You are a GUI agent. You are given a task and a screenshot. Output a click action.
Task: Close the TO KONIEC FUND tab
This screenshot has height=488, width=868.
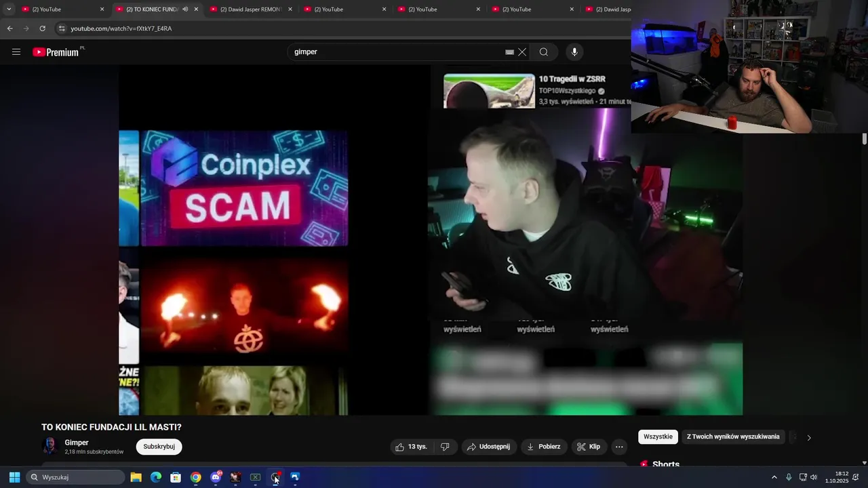coord(197,9)
